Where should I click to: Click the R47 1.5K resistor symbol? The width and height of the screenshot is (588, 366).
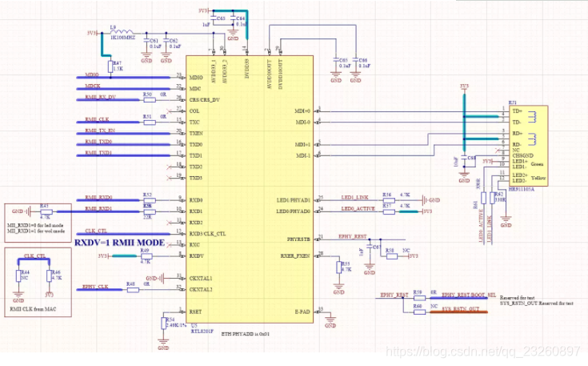[x=110, y=66]
